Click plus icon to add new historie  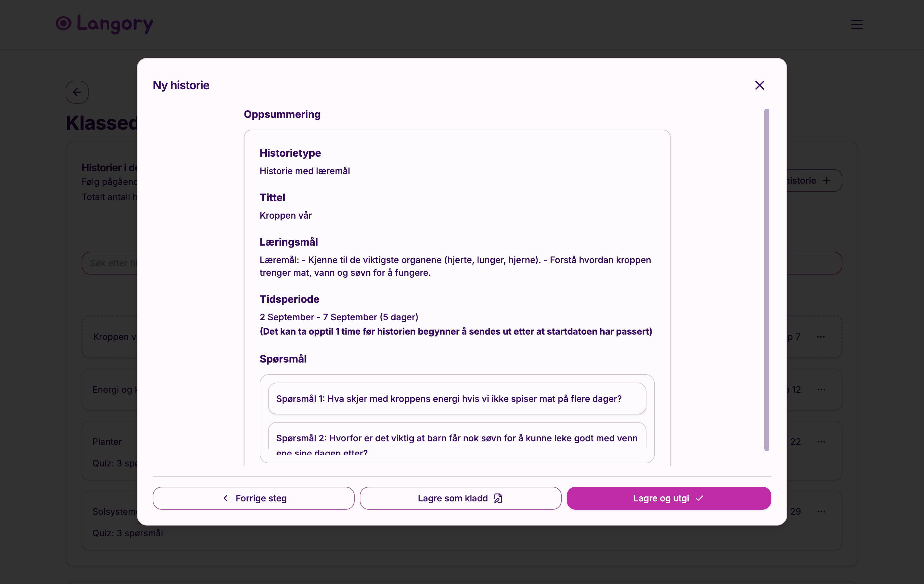[827, 180]
